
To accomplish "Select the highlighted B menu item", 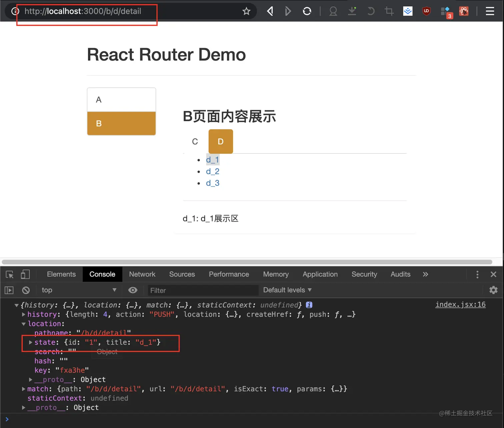I will 121,123.
